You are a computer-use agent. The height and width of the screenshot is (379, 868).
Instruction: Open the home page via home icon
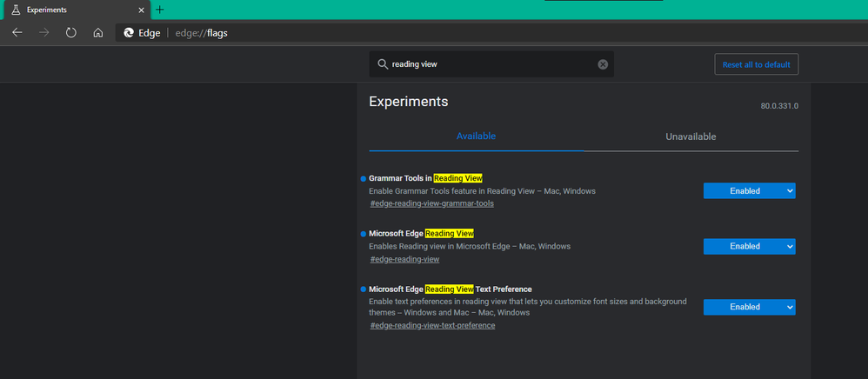pos(98,33)
